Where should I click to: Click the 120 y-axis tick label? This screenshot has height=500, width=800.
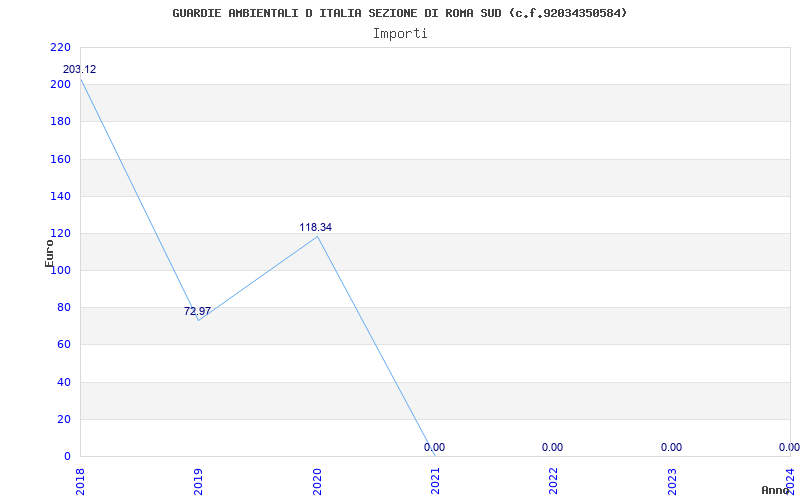click(60, 234)
